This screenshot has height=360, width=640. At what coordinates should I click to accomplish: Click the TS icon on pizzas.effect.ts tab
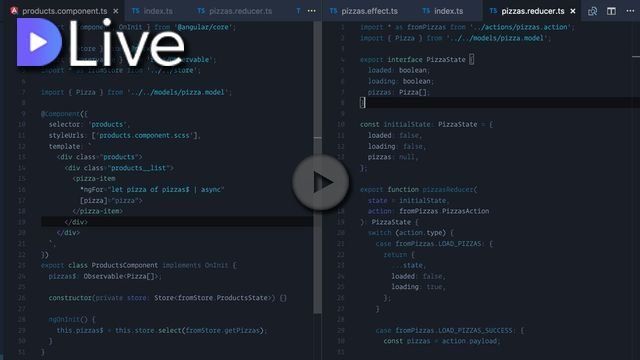333,11
